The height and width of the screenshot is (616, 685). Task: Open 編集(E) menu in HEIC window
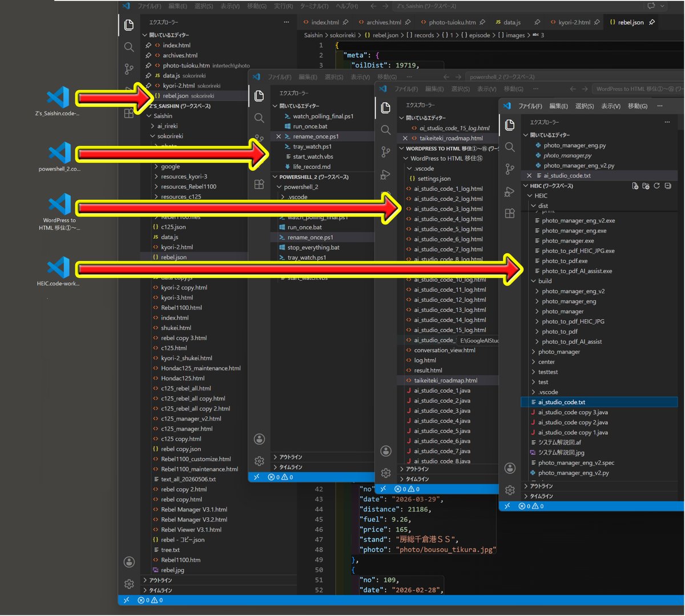(x=558, y=106)
